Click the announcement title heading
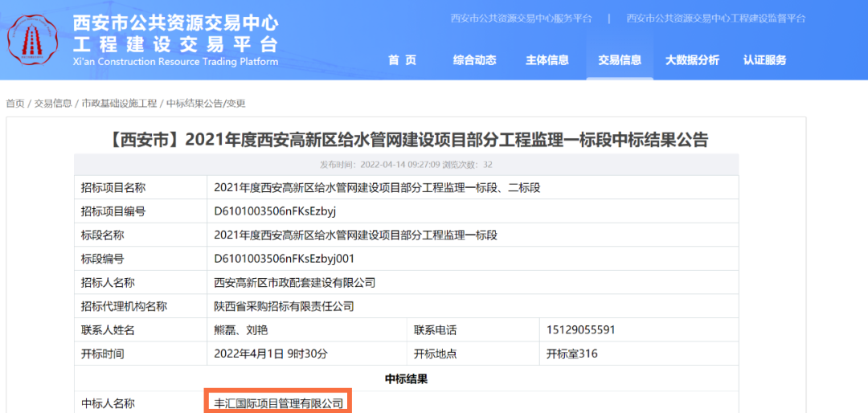Image resolution: width=868 pixels, height=413 pixels. 407,140
